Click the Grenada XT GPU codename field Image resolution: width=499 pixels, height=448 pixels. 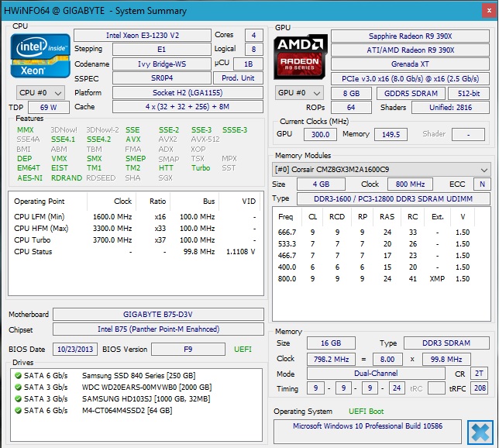tap(410, 64)
